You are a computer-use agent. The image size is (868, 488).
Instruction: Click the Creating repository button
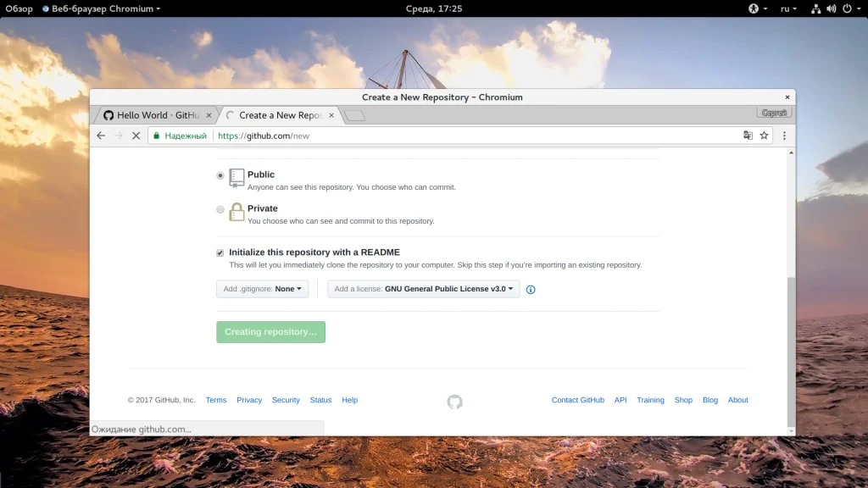[270, 332]
